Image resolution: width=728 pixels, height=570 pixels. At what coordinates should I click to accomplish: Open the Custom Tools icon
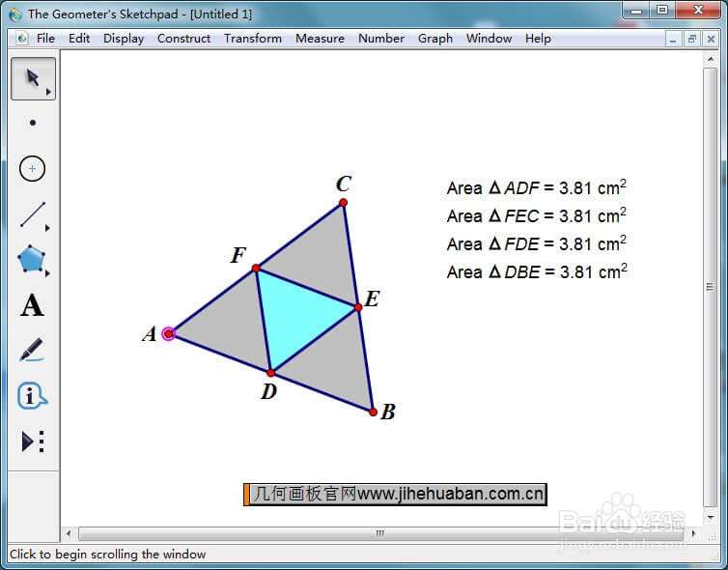(33, 442)
